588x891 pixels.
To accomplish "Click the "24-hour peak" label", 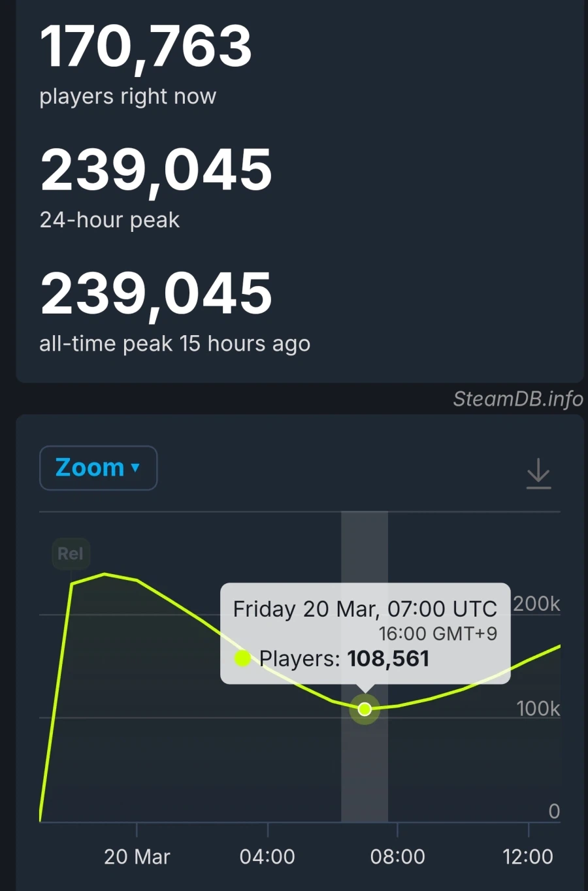I will (x=110, y=220).
